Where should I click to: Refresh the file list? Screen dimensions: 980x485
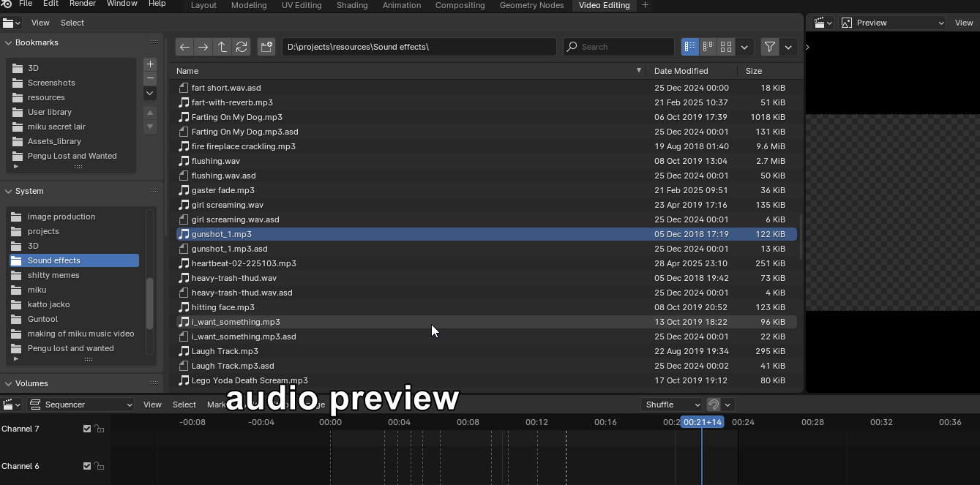[x=242, y=47]
